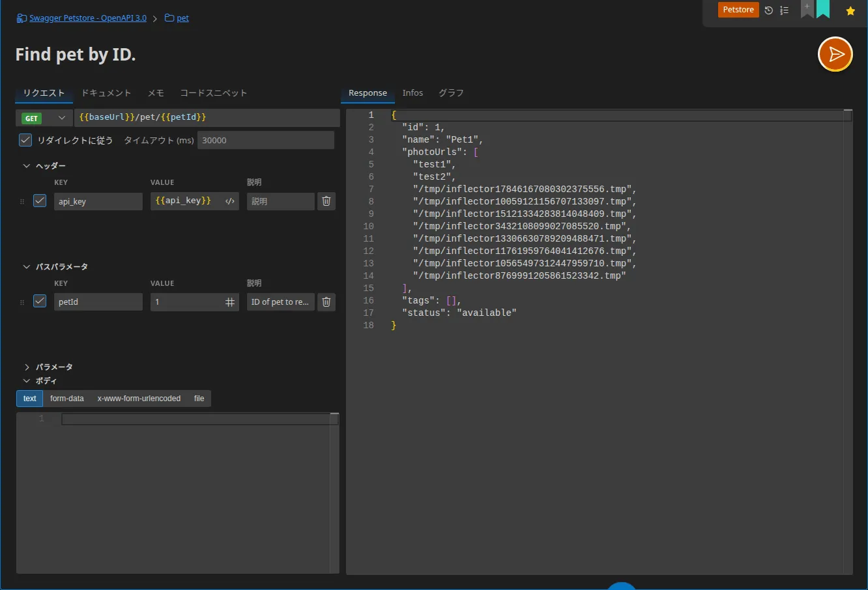Switch to the リクエスト tab
The height and width of the screenshot is (590, 868).
44,93
